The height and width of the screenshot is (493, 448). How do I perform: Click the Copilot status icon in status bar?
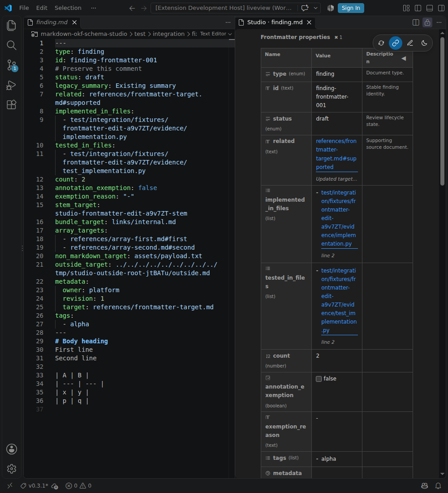click(424, 486)
